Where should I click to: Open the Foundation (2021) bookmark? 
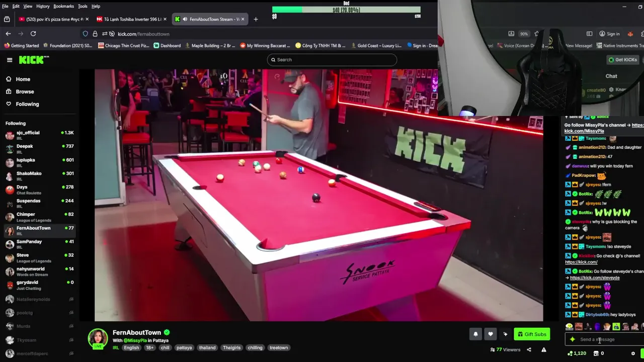tap(67, 46)
